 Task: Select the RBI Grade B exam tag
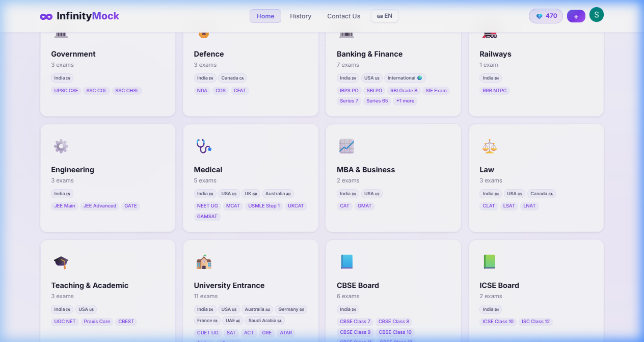click(404, 91)
